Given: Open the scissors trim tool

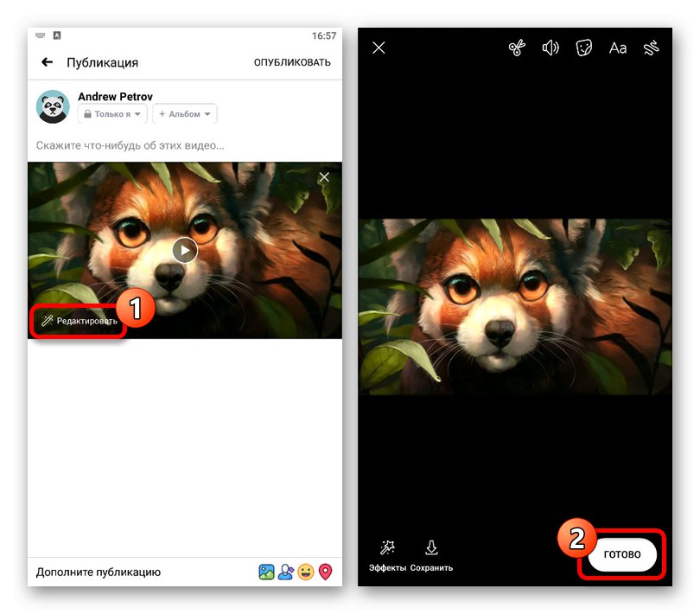Looking at the screenshot, I should (x=517, y=48).
